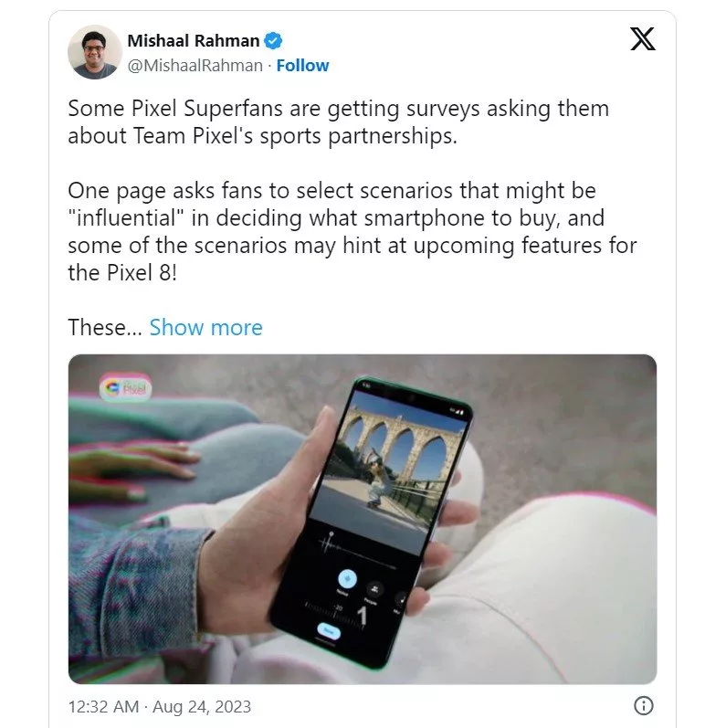Image resolution: width=726 pixels, height=728 pixels.
Task: Expand the tweet with Show more
Action: click(205, 328)
